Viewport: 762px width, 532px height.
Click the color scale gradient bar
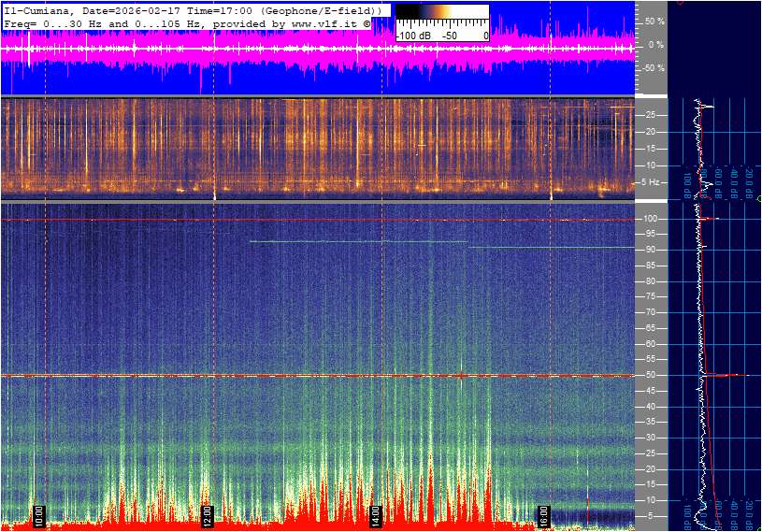click(x=441, y=18)
